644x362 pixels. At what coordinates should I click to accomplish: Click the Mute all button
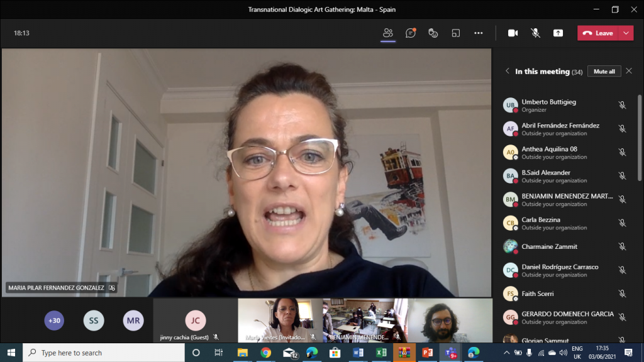coord(604,72)
